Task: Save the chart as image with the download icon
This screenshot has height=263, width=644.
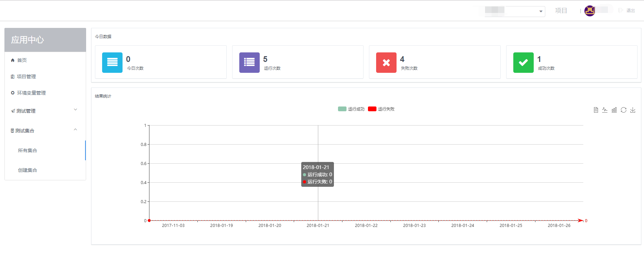Action: (633, 110)
